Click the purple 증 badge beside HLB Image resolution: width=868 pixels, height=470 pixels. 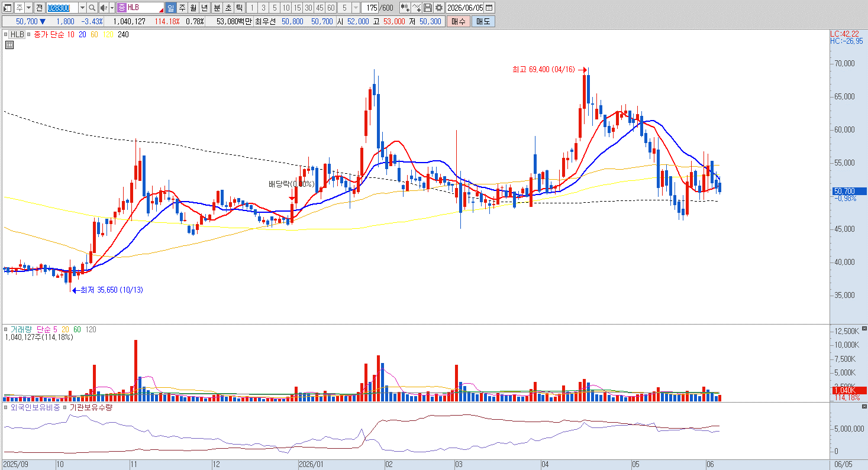[121, 8]
